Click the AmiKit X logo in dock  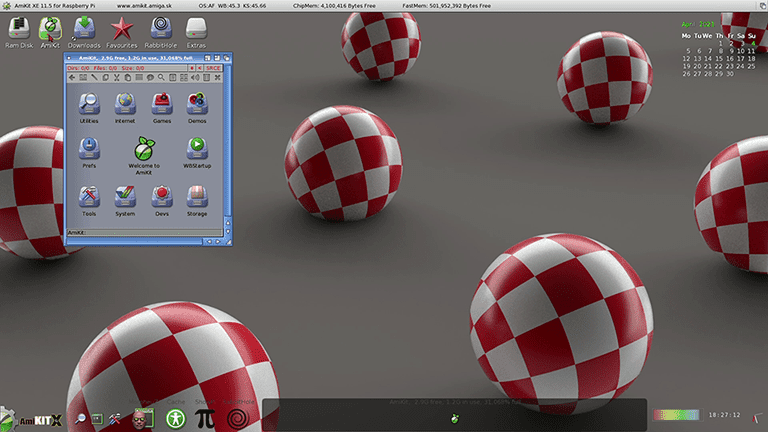[x=32, y=419]
